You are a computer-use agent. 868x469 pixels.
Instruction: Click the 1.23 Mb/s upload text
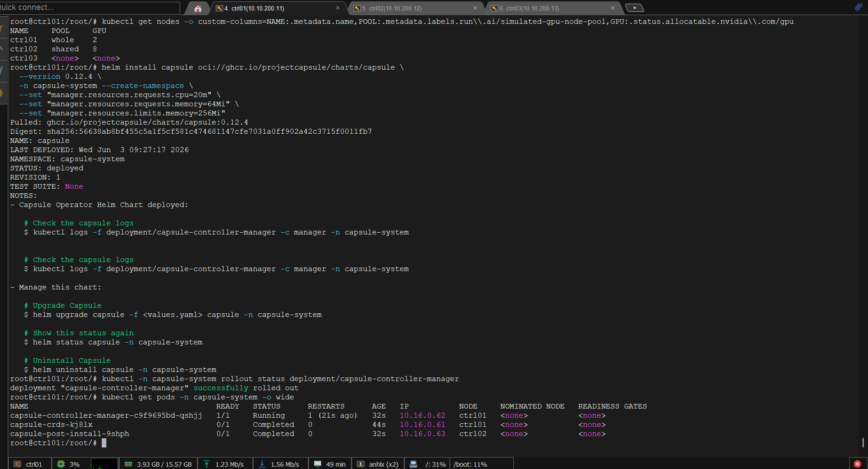point(230,464)
